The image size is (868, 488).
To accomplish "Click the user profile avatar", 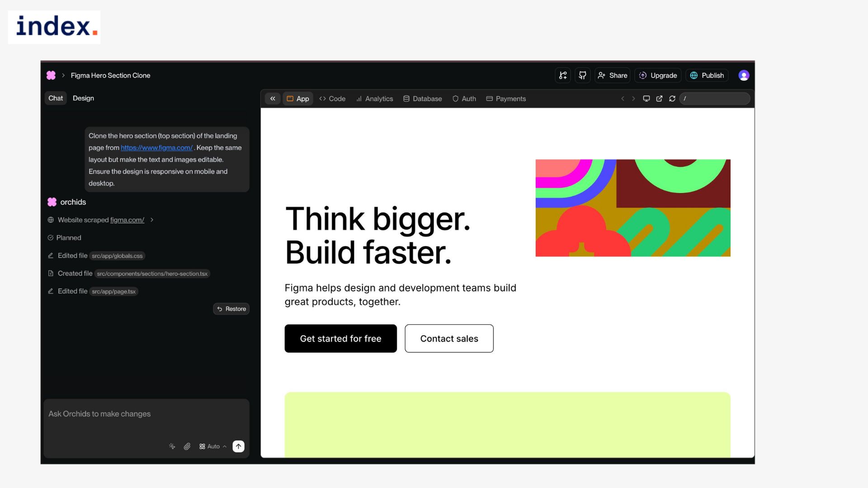I will tap(744, 75).
